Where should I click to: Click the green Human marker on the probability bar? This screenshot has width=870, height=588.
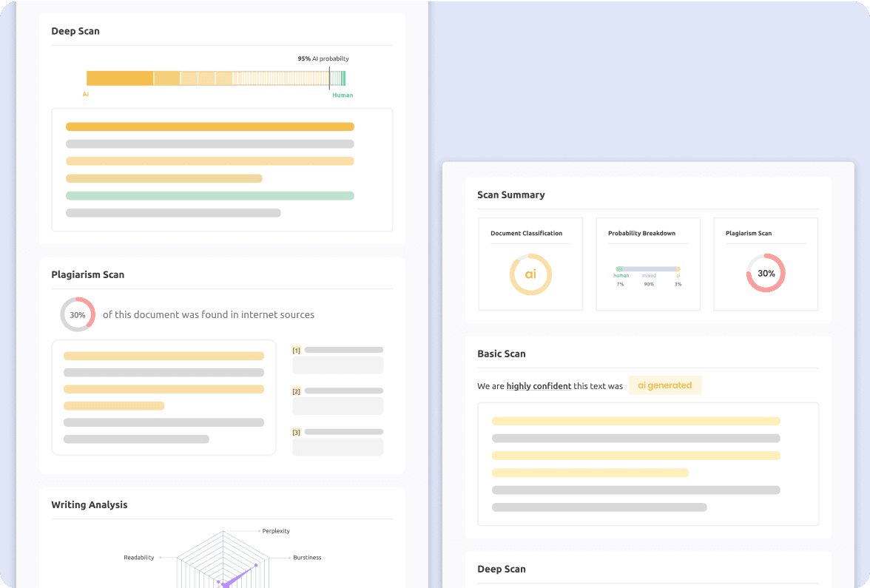coord(343,95)
